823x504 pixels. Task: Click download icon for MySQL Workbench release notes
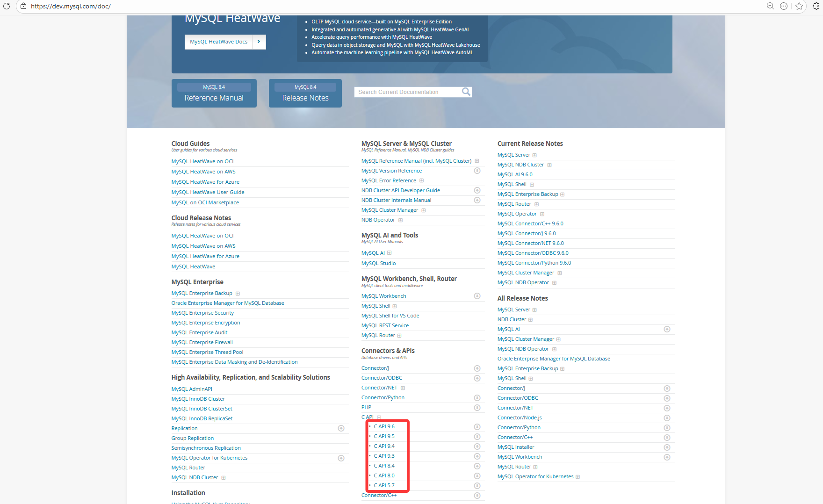[x=667, y=457]
